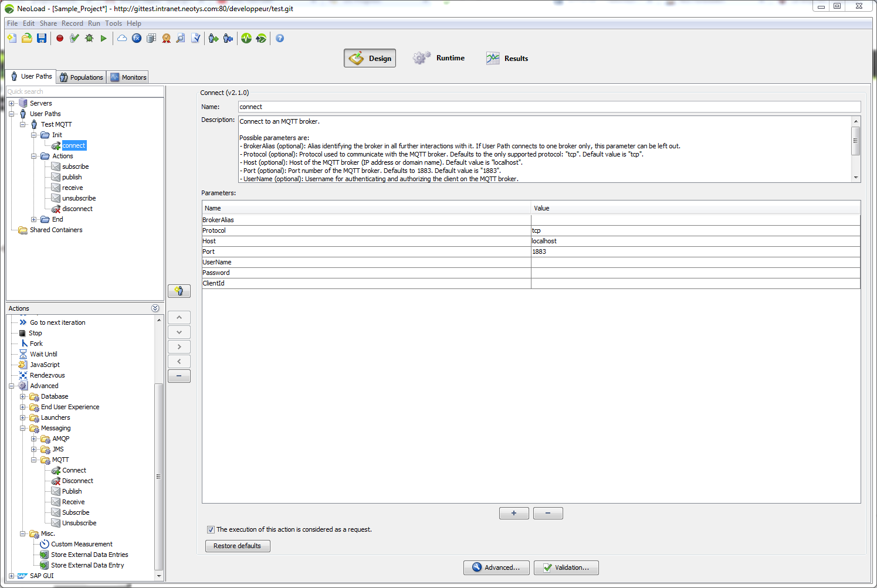The height and width of the screenshot is (588, 877).
Task: Click the Description box vertical scrollbar
Action: coord(856,142)
